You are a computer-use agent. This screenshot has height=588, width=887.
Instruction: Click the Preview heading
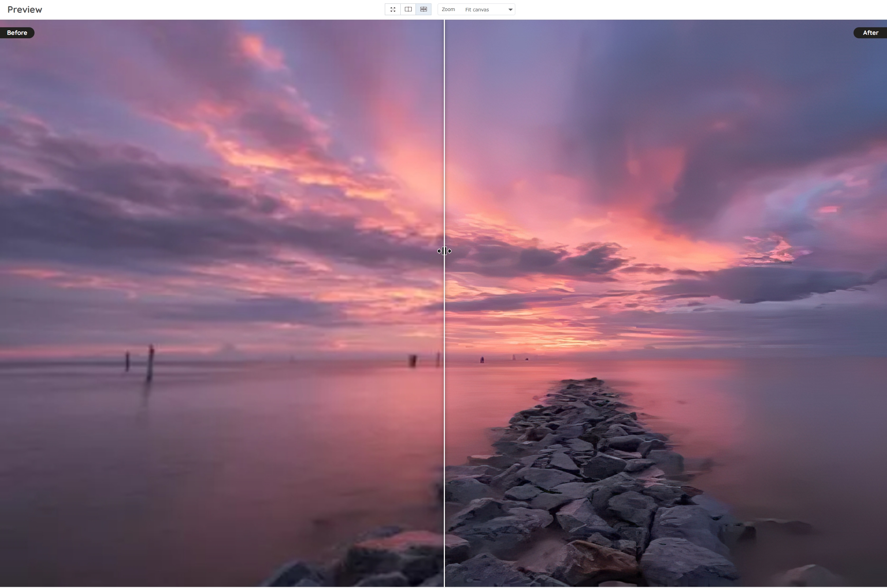point(25,10)
